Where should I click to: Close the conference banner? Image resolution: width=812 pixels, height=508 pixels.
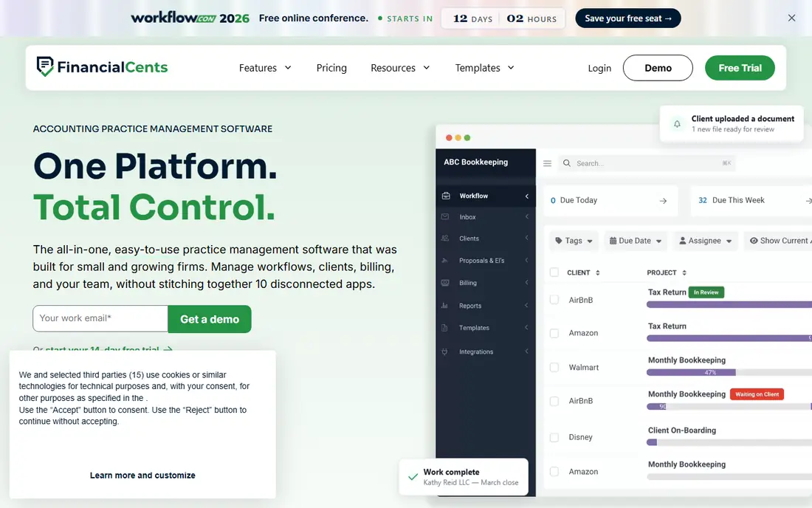791,18
